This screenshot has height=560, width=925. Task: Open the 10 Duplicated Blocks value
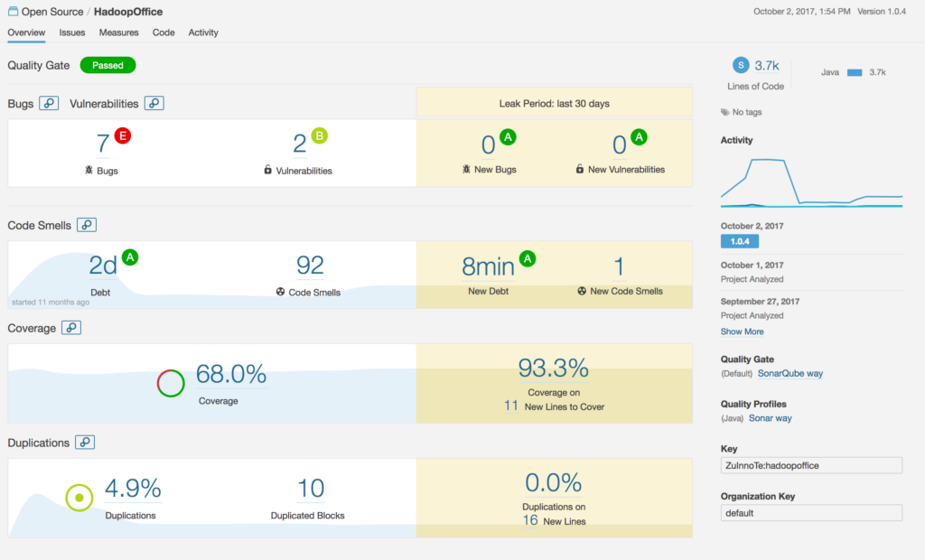311,489
